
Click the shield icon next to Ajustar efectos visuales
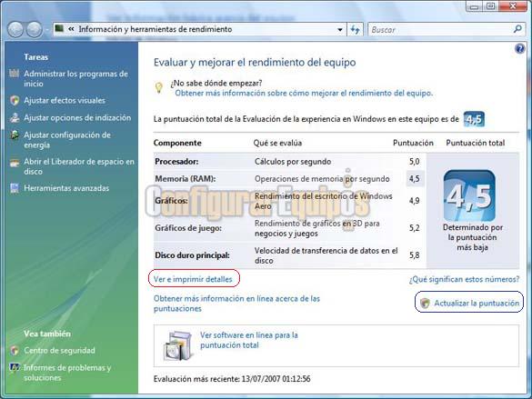(15, 100)
